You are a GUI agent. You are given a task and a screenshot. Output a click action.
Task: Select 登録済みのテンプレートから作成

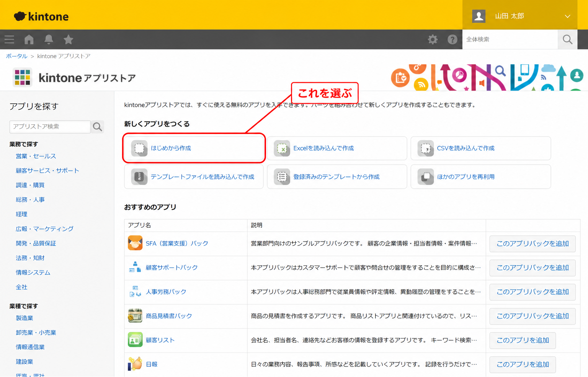pos(337,177)
